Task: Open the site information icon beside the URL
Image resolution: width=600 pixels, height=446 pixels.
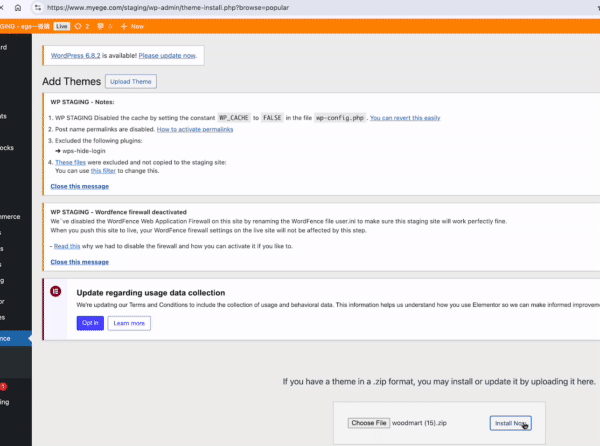Action: click(x=38, y=8)
